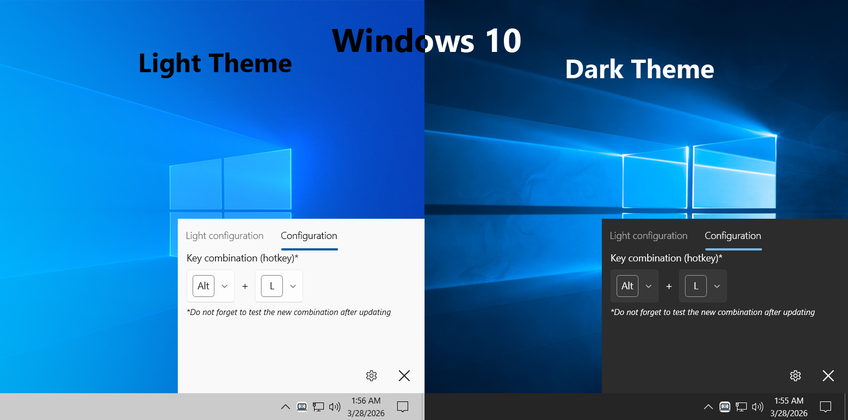Click the laptop tray app icon on dark taskbar
This screenshot has width=848, height=420.
(725, 406)
